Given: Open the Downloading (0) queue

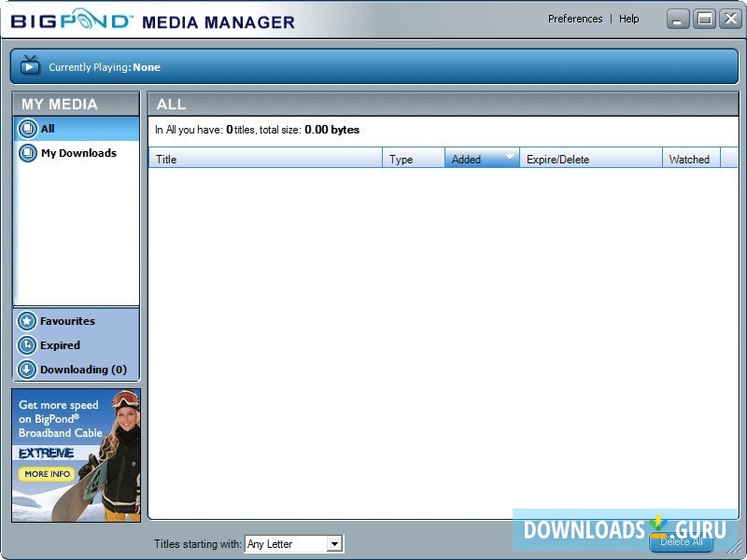Looking at the screenshot, I should click(x=83, y=370).
